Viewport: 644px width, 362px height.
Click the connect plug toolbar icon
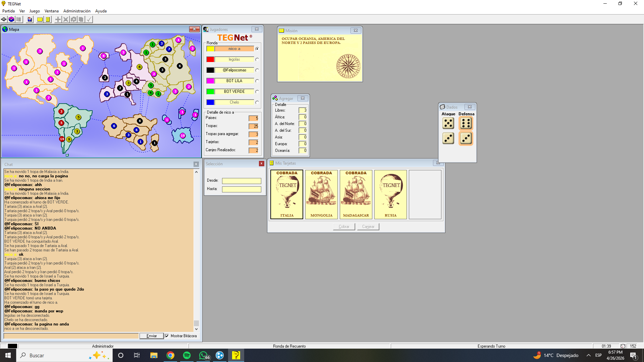[x=4, y=19]
